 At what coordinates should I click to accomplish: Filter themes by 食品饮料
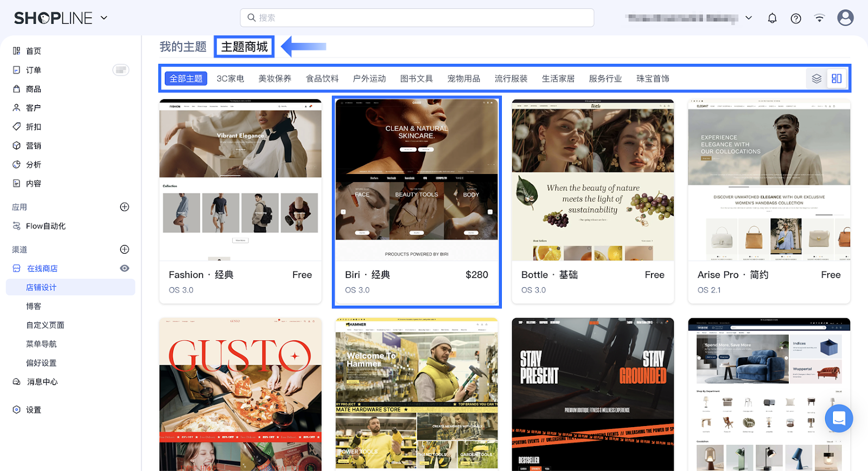coord(322,79)
